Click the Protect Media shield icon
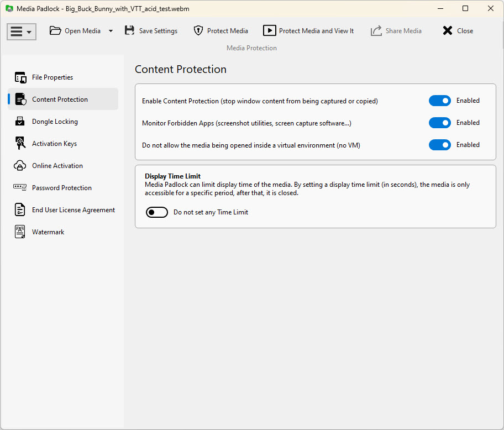Screen dimensions: 504x430 point(198,31)
